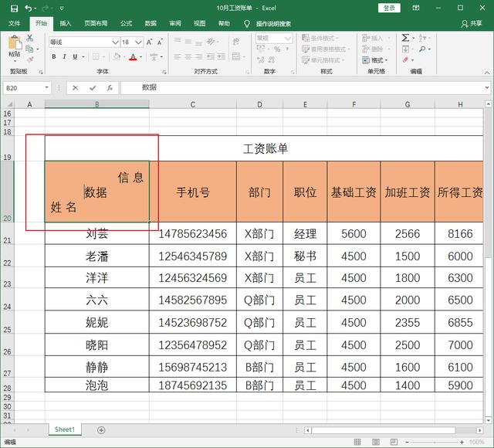Switch to the 数据 tab

[x=151, y=23]
